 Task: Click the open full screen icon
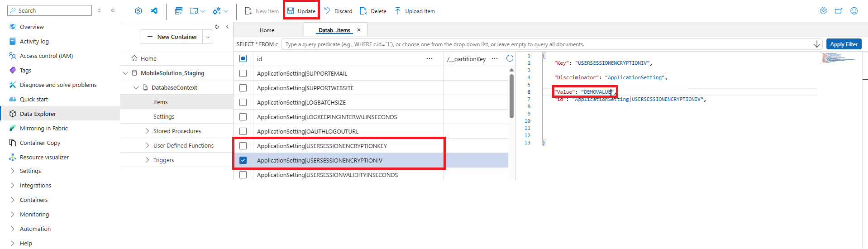(x=839, y=11)
